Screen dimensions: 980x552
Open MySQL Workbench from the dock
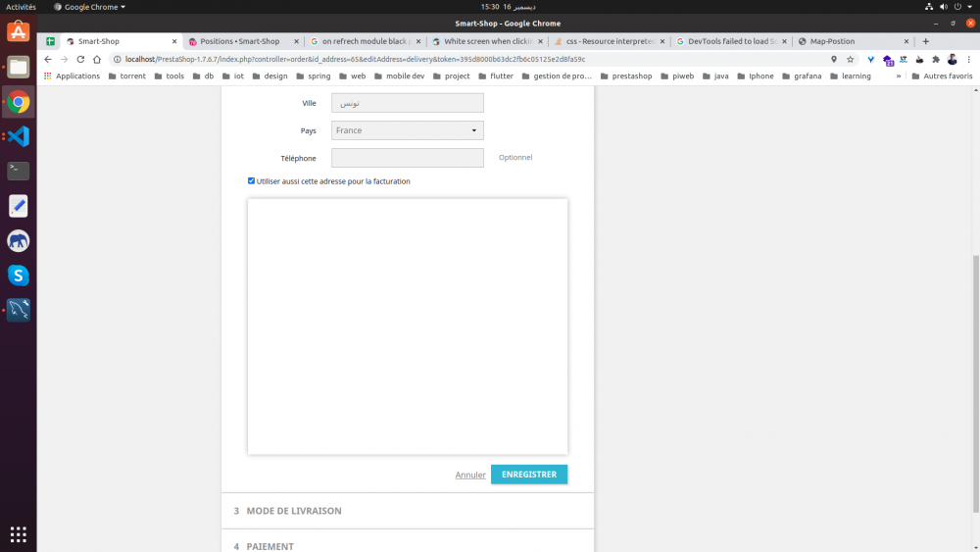(x=18, y=310)
